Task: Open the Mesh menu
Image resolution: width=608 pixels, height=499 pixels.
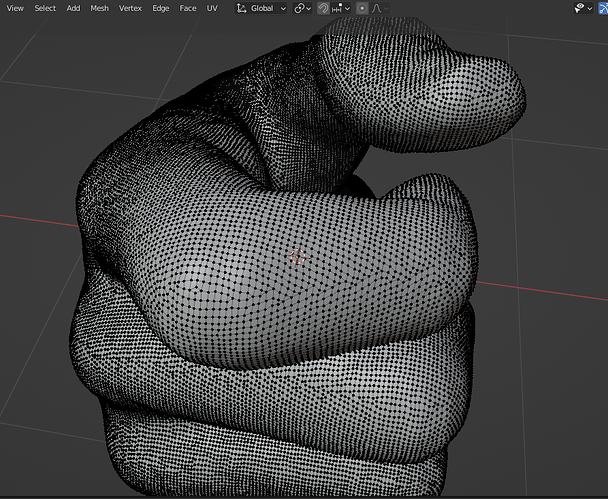Action: 99,8
